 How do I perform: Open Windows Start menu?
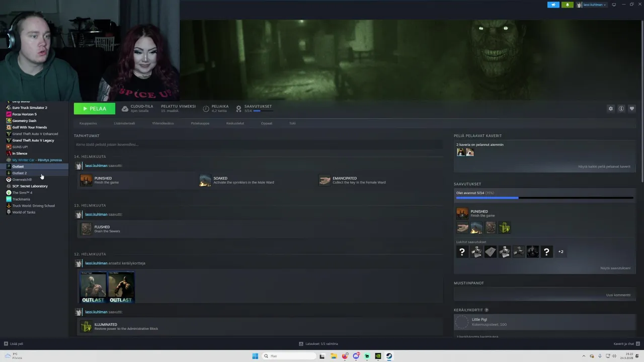(x=255, y=356)
